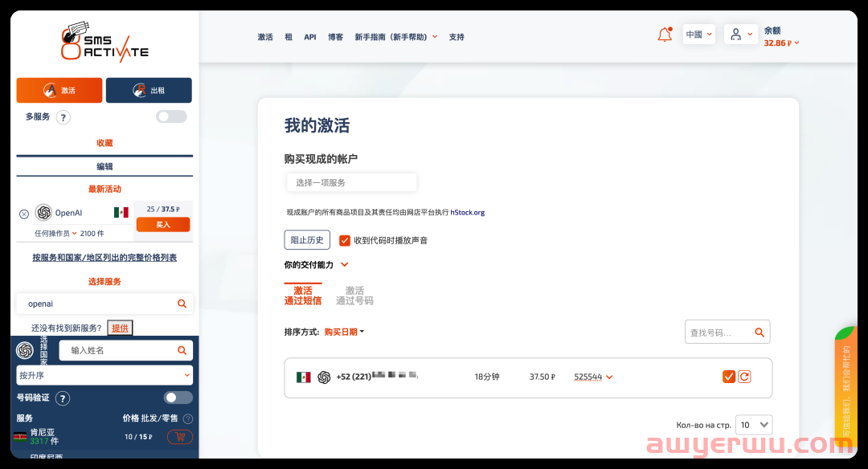Click the +52 (221) phone number

[377, 377]
